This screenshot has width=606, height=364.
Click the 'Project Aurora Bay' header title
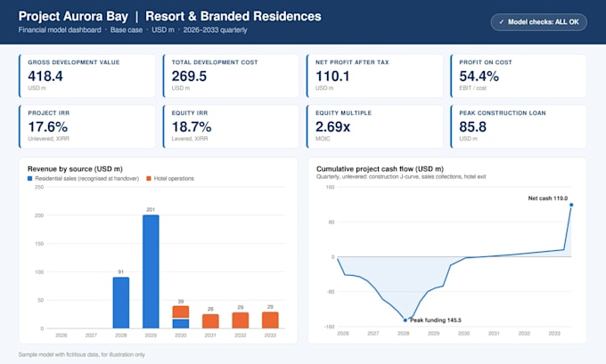tap(73, 16)
